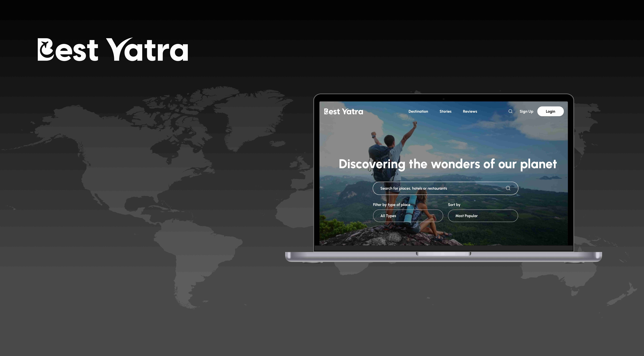Click the large Best Yatra logo on the dark background
Image resolution: width=644 pixels, height=356 pixels.
(113, 49)
